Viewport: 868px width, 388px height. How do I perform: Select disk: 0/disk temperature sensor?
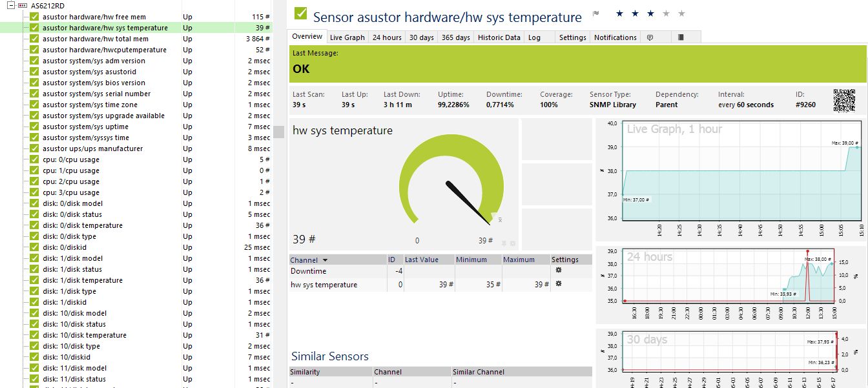[x=83, y=225]
